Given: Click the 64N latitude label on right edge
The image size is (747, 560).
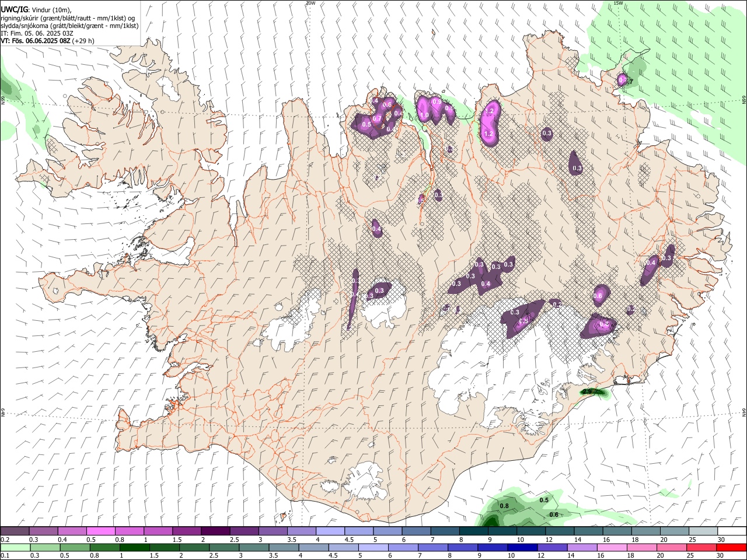Looking at the screenshot, I should click(x=743, y=412).
